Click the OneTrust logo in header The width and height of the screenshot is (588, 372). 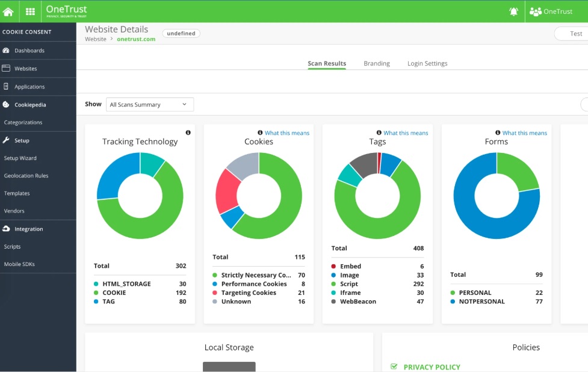pos(66,11)
